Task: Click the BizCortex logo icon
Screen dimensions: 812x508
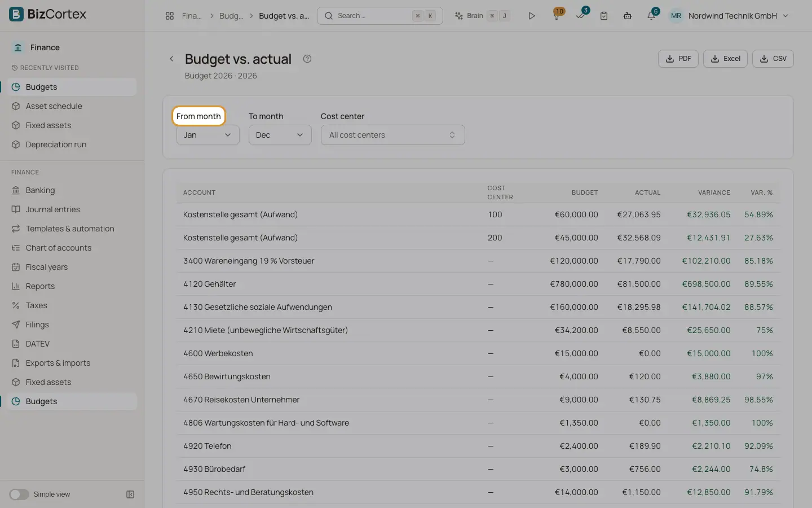Action: point(16,14)
